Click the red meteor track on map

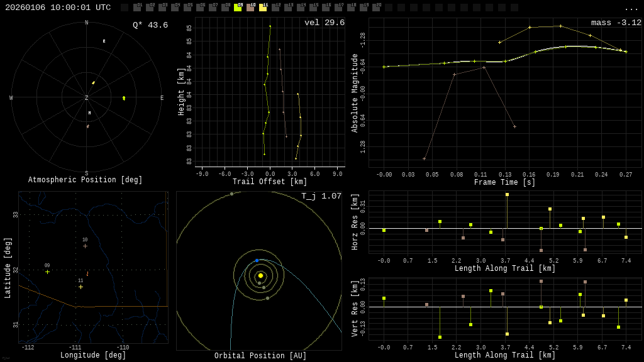pyautogui.click(x=87, y=274)
